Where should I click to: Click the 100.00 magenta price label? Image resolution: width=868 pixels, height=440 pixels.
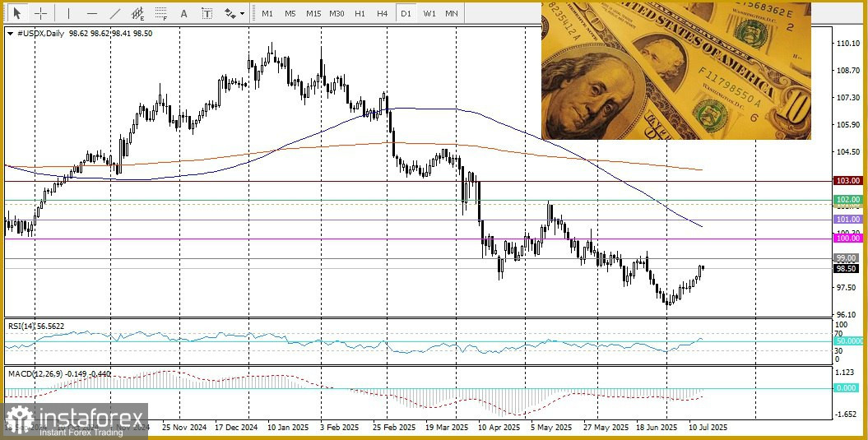point(848,238)
